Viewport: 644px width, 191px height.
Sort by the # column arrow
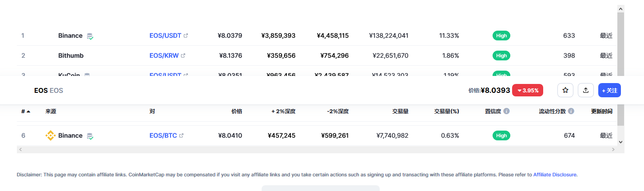pos(28,111)
